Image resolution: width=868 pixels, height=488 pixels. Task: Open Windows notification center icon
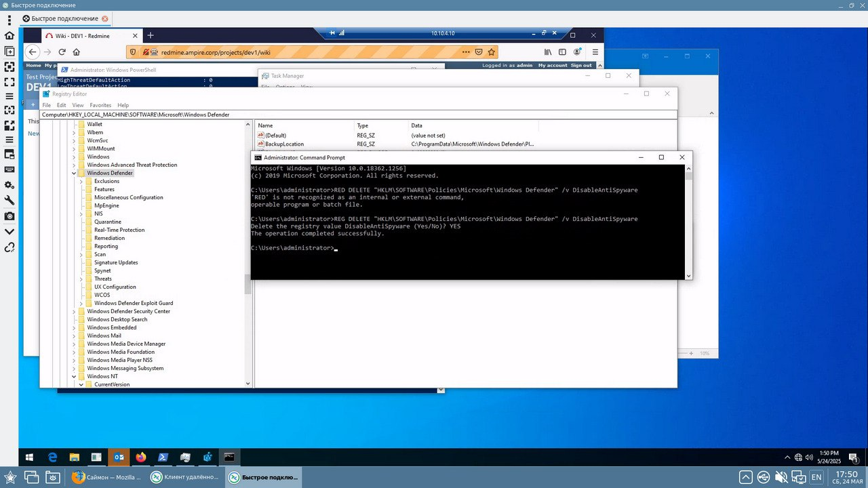(853, 457)
